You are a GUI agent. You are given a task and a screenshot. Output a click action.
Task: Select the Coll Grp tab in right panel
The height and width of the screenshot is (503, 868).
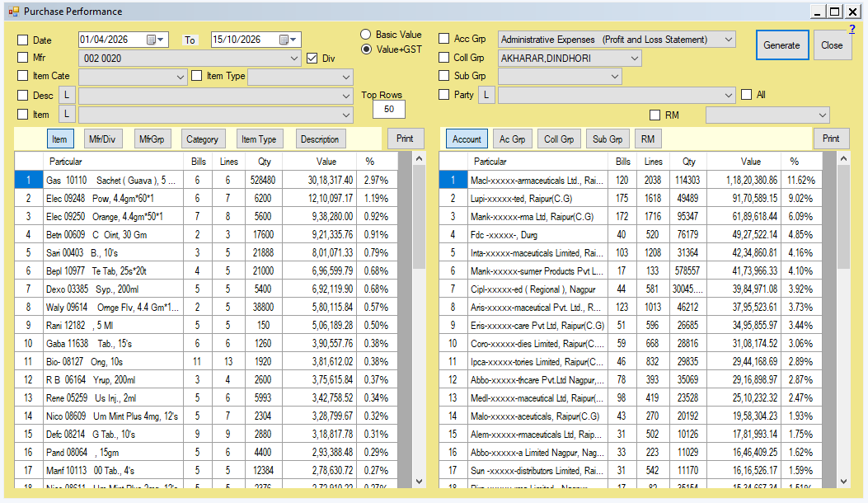[x=559, y=139]
